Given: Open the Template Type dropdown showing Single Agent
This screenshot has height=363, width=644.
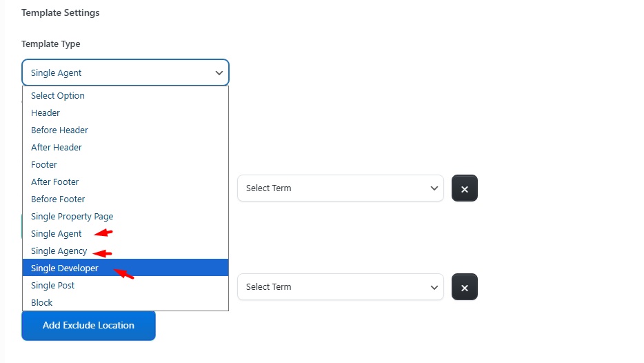Looking at the screenshot, I should (125, 72).
